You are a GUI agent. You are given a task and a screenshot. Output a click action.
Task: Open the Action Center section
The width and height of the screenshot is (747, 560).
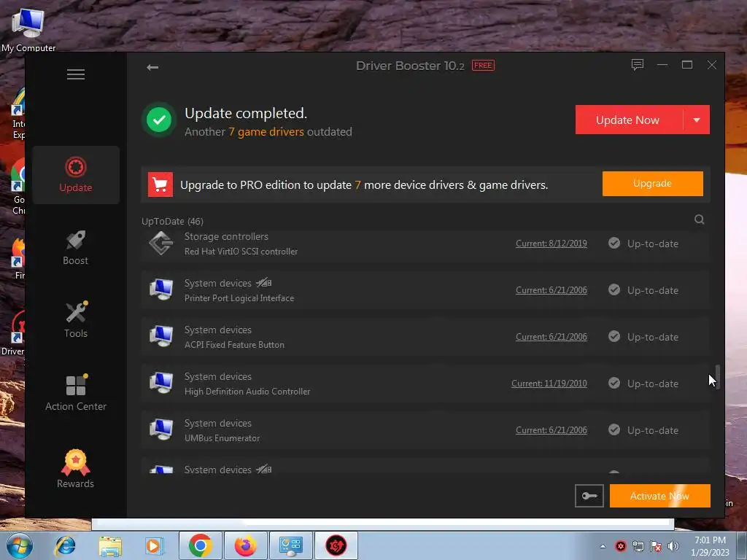pos(76,393)
